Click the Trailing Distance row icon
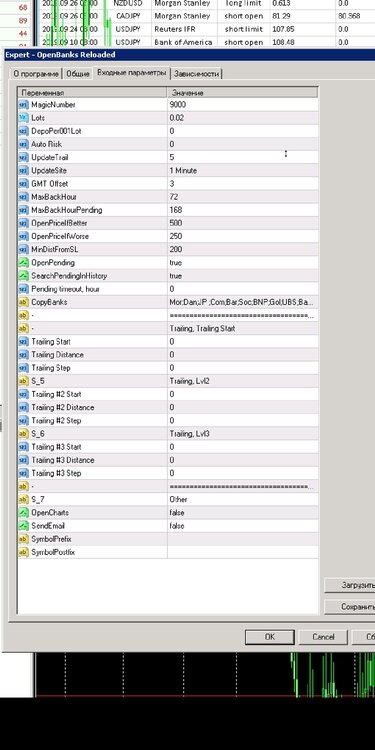The height and width of the screenshot is (750, 375). click(x=23, y=354)
